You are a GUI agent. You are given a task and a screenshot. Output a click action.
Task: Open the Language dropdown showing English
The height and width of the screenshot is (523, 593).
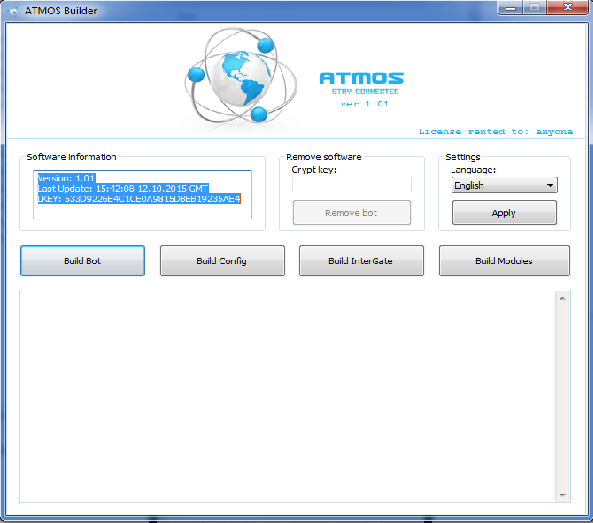(505, 185)
